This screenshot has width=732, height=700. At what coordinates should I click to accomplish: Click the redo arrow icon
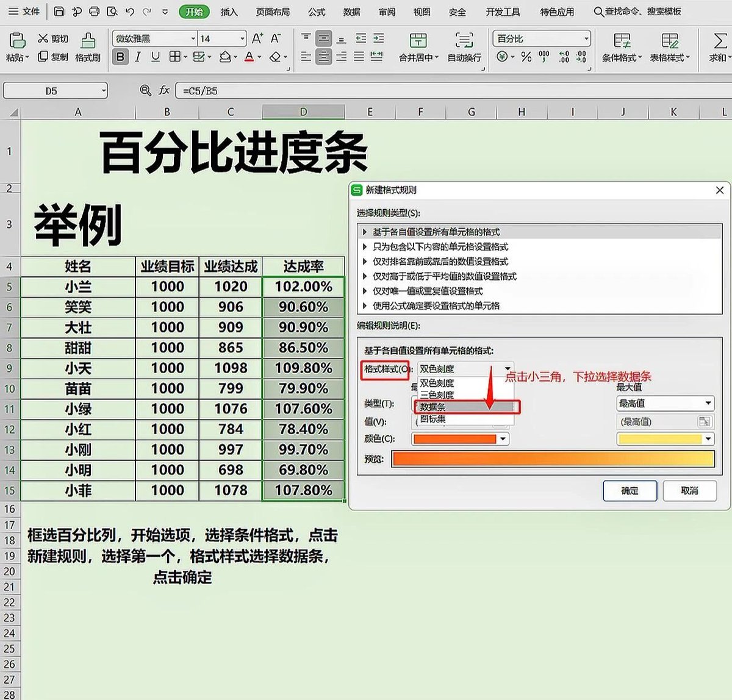pyautogui.click(x=146, y=12)
